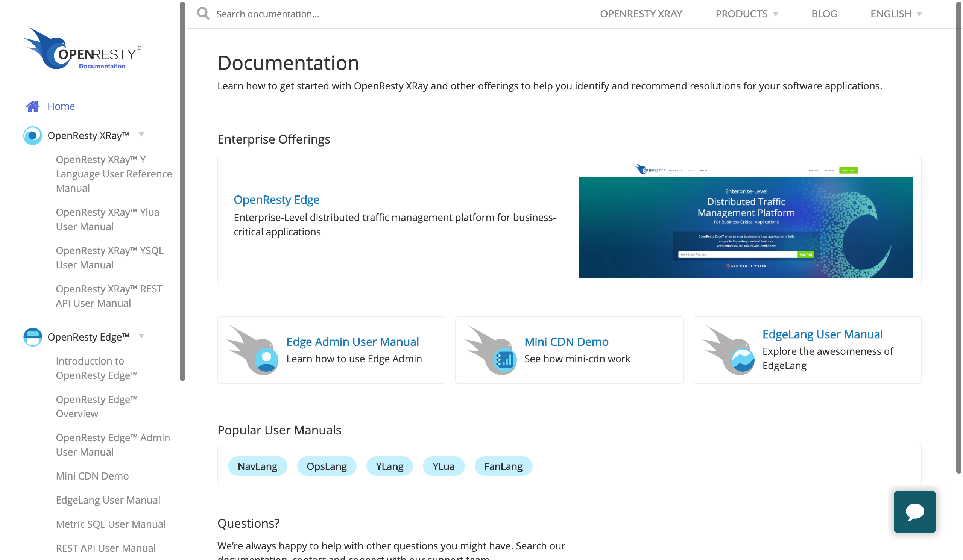The image size is (963, 560).
Task: Click the main page vertical scrollbar
Action: tap(959, 237)
